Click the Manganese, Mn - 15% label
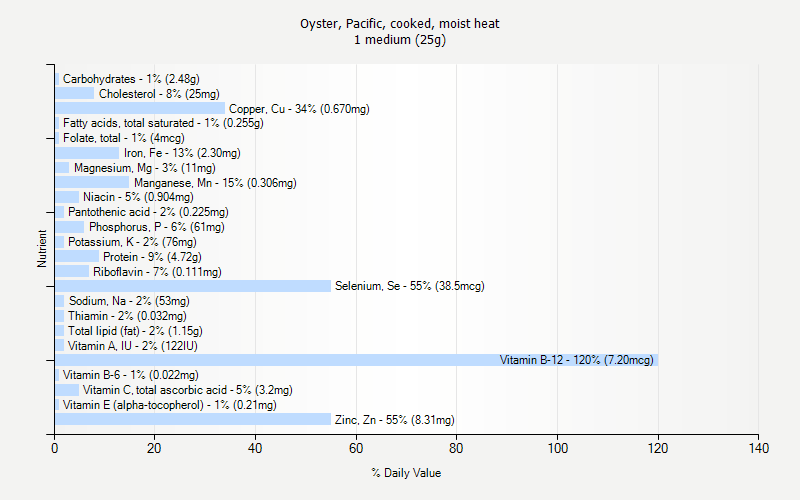The image size is (800, 500). 215,183
